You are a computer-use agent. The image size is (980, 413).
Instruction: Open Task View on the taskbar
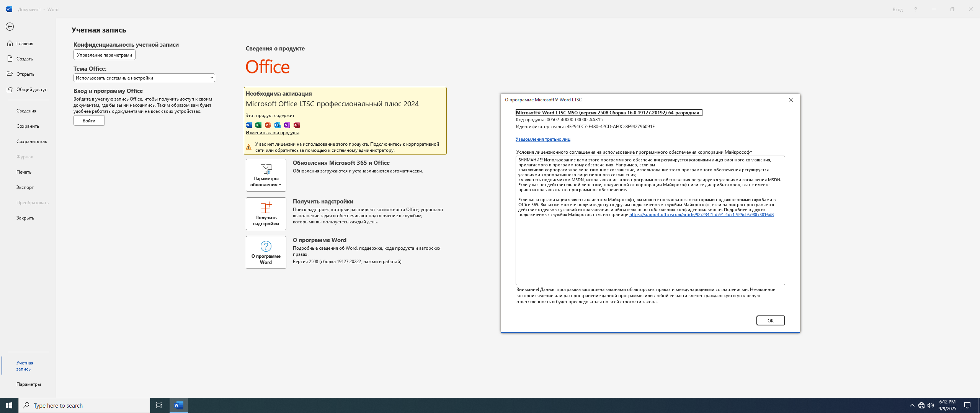point(159,405)
